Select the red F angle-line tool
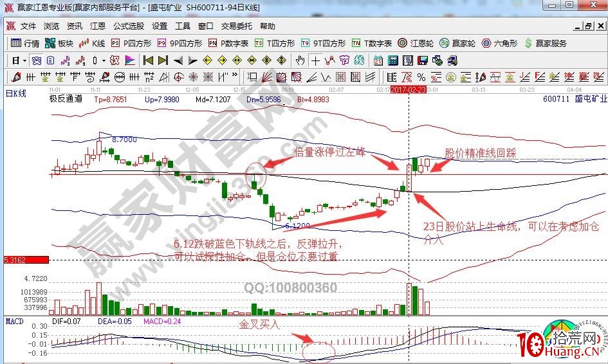 click(x=539, y=77)
